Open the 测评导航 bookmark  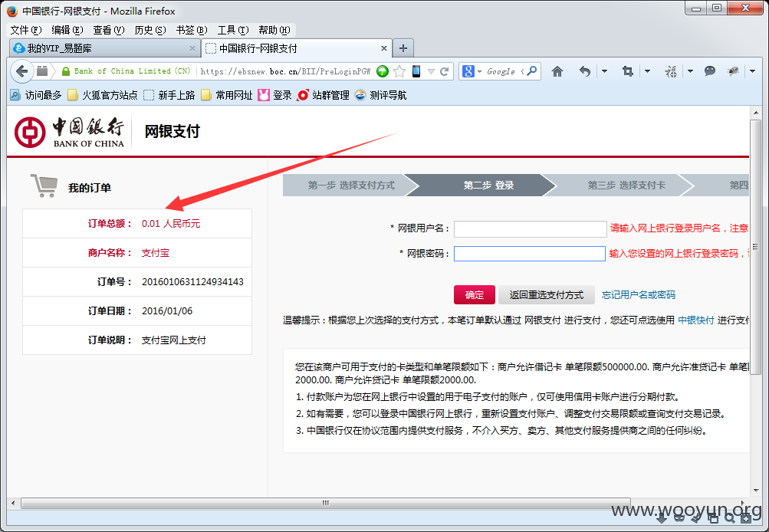[380, 95]
